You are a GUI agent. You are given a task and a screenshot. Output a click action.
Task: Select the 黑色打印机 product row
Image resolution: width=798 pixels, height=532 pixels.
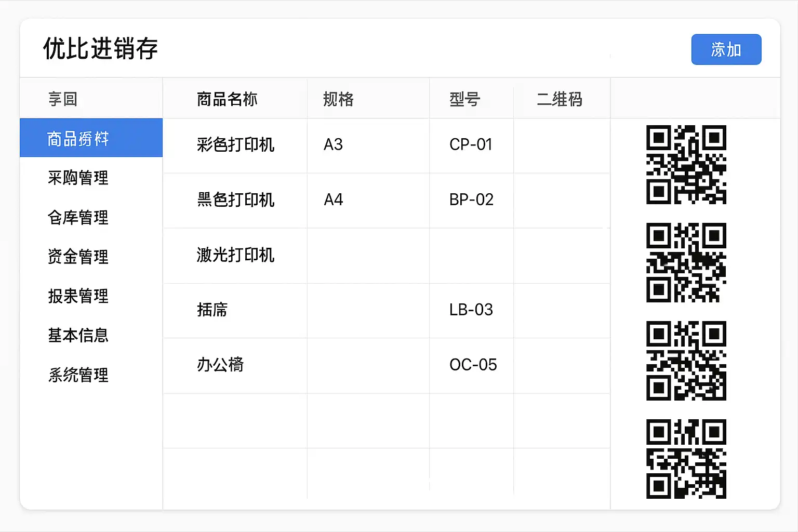(235, 200)
